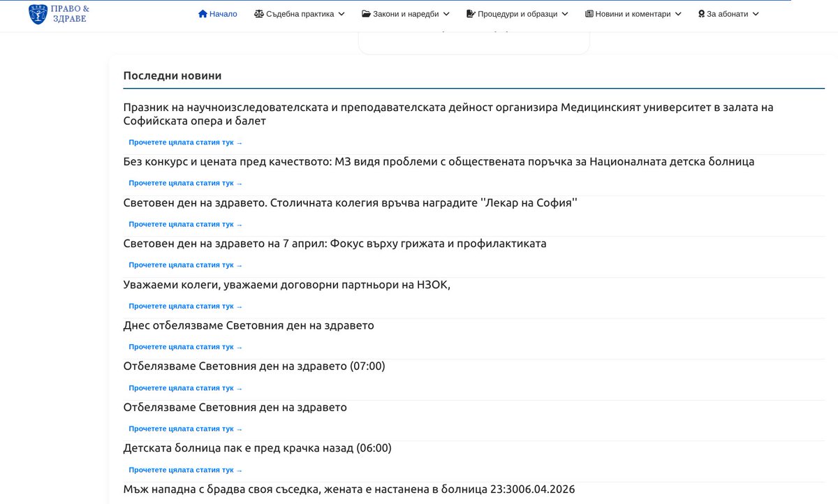Open headline Отбелязваме Световния ден на здравето (07:00)
838x504 pixels.
[254, 366]
